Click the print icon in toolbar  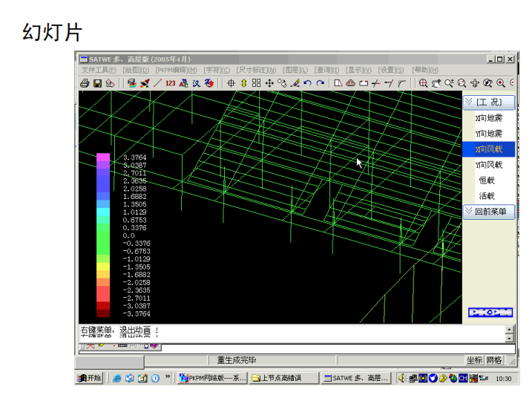click(x=85, y=83)
